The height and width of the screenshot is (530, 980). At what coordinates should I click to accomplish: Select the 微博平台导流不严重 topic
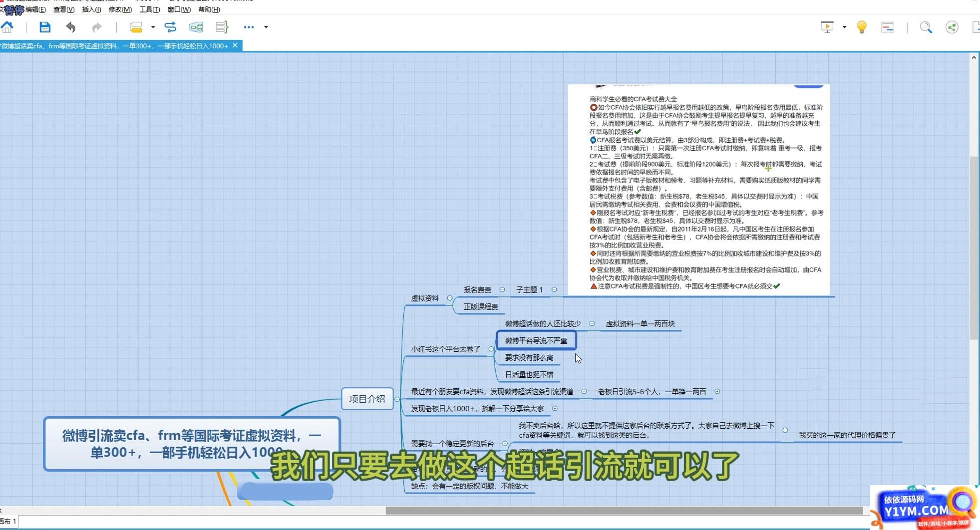[536, 341]
